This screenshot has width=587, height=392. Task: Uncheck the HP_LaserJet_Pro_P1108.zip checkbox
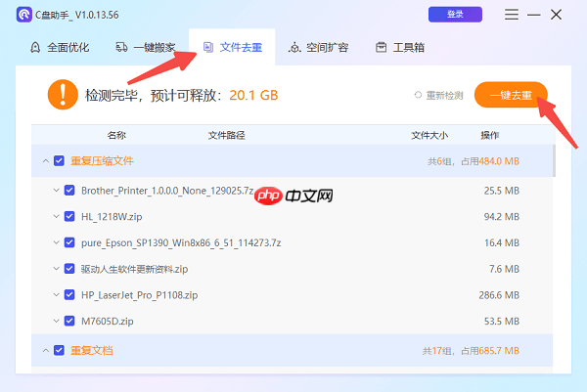click(69, 295)
